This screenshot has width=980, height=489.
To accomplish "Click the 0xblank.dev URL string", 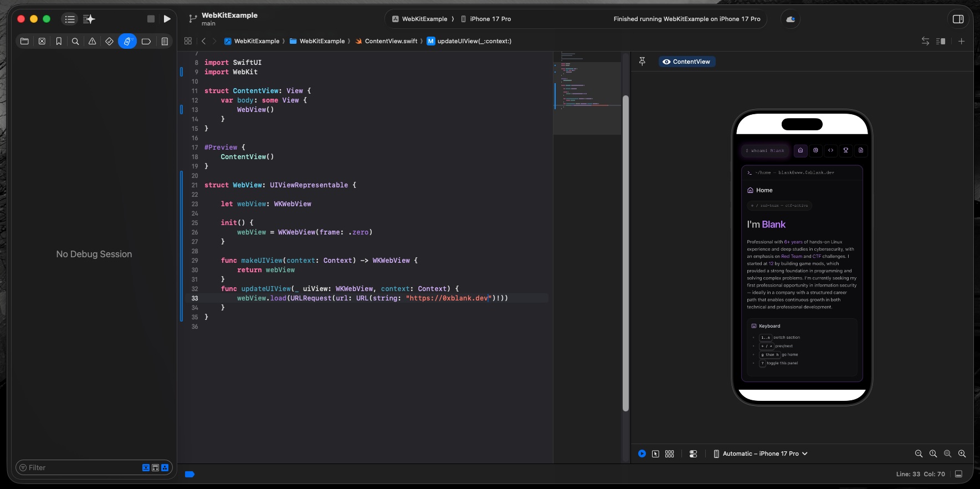I will click(449, 298).
